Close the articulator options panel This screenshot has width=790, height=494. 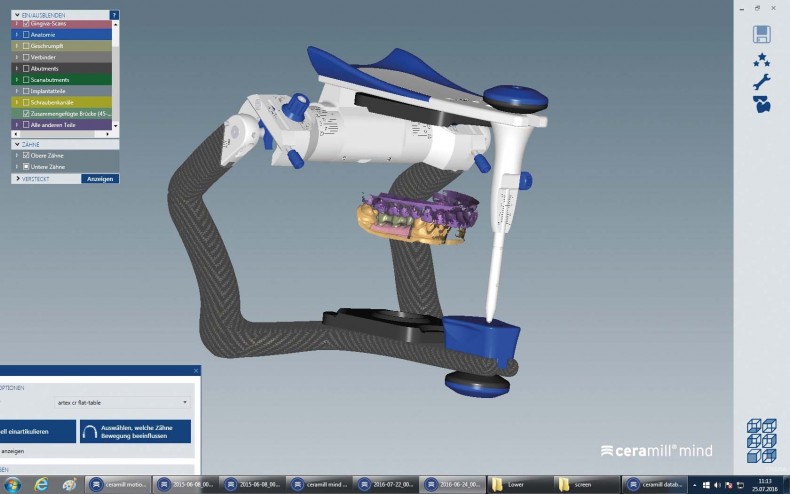click(x=196, y=370)
